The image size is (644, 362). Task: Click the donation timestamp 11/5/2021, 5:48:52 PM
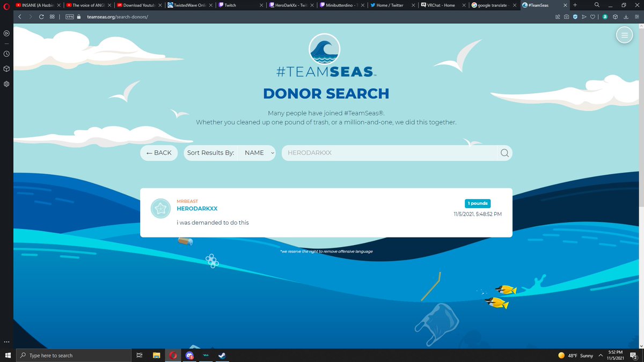coord(478,214)
